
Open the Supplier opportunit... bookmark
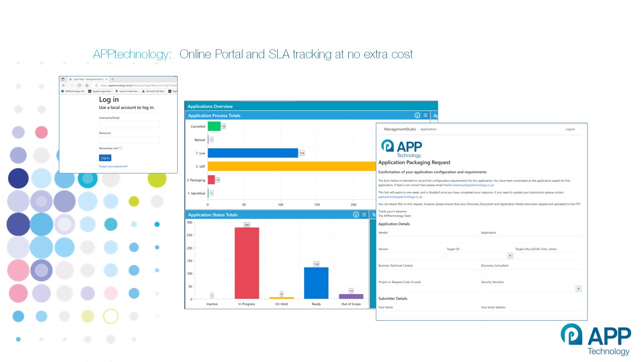(100, 92)
